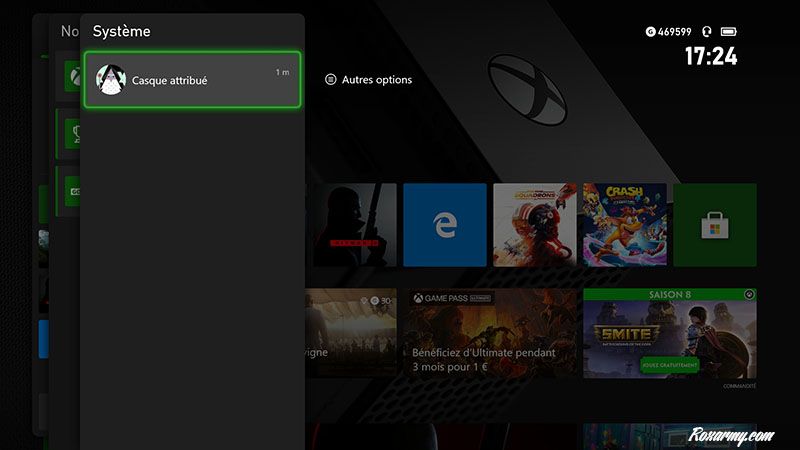
Task: Select third green icon in guide panel
Action: (x=72, y=190)
